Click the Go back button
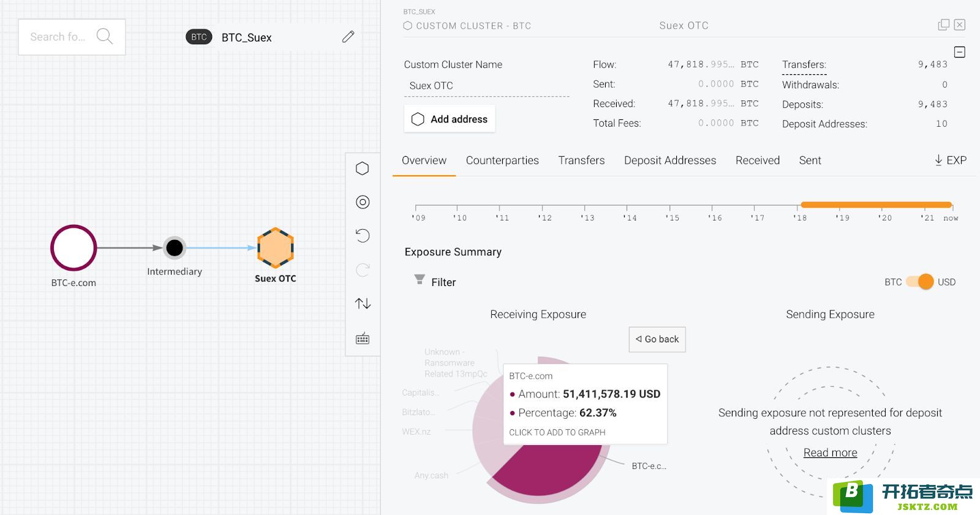980x515 pixels. tap(657, 339)
